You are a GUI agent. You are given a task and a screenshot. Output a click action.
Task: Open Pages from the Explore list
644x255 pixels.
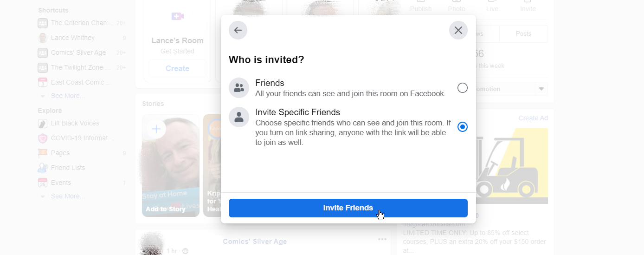click(60, 153)
